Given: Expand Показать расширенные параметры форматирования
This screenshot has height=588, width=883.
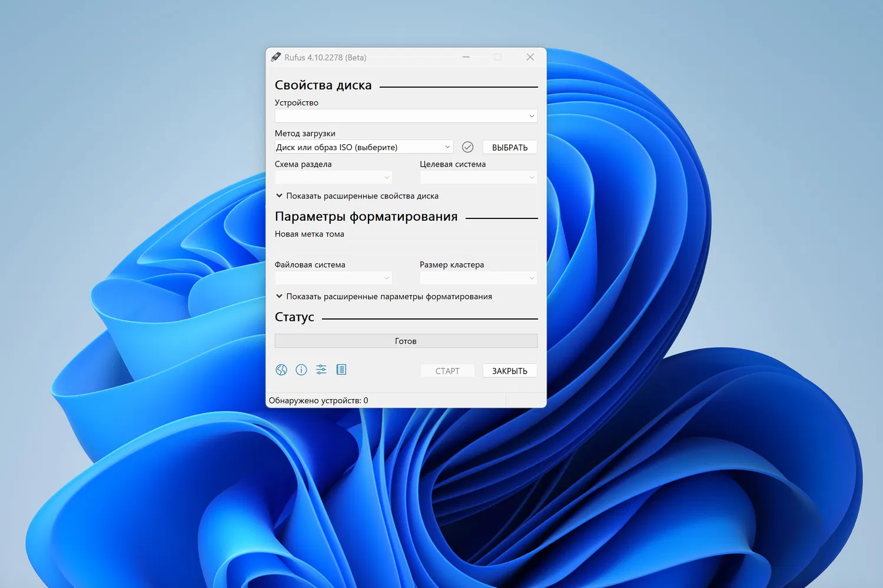Looking at the screenshot, I should 384,297.
